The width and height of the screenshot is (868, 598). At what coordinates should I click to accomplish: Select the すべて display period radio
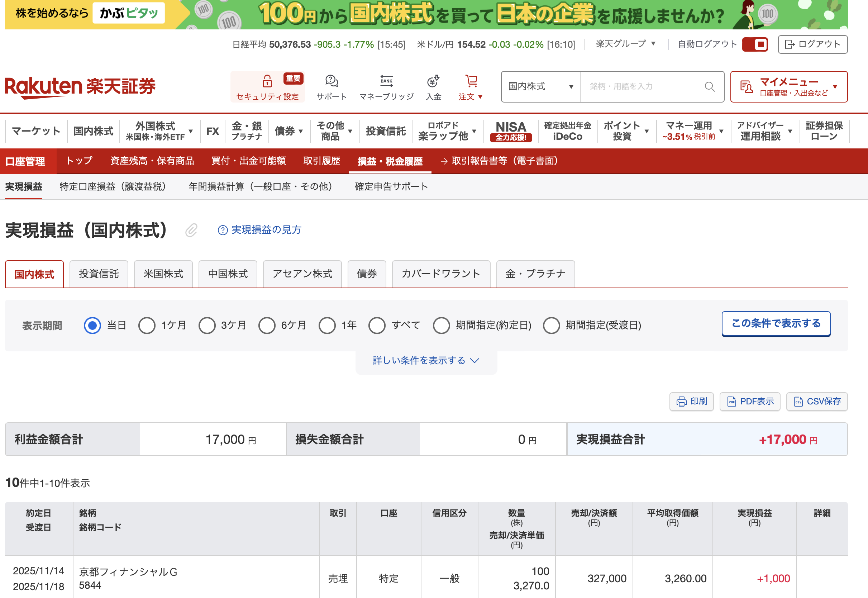(377, 325)
